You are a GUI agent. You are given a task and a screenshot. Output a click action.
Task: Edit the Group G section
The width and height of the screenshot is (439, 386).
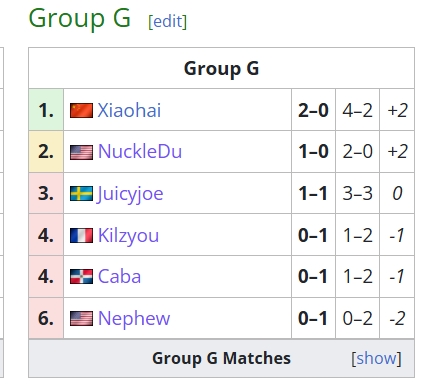click(167, 22)
